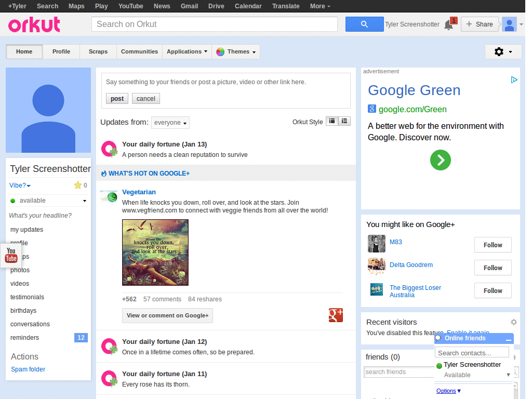
Task: Open Gmail from the top menu bar
Action: [189, 6]
